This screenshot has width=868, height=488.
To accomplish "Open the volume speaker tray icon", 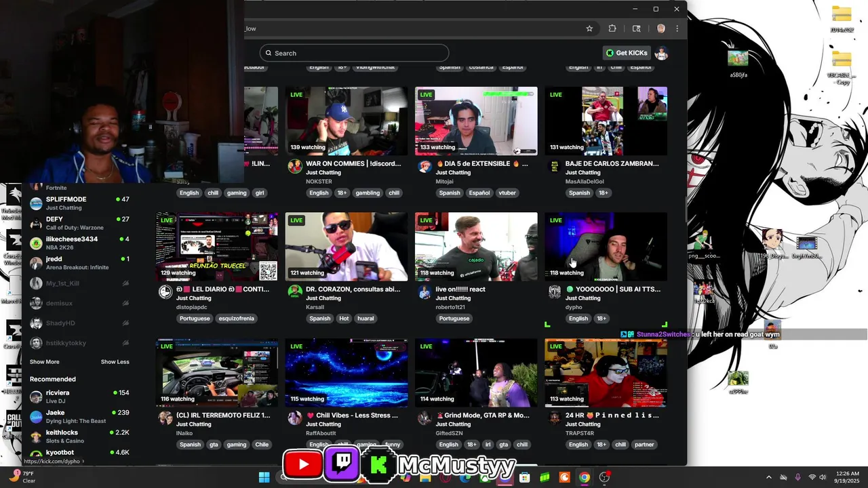I will point(823,477).
